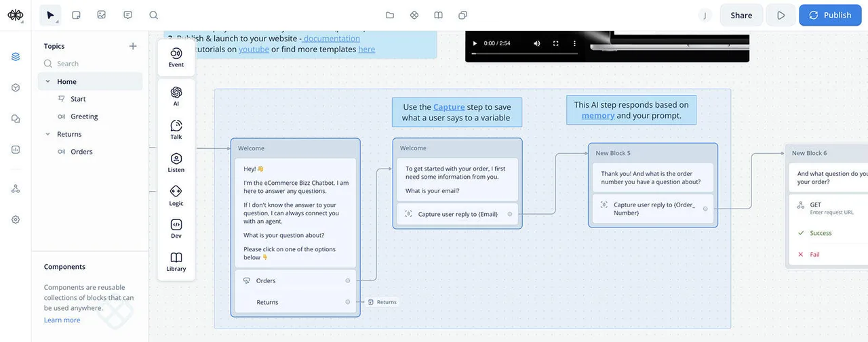Select the New Block 6 title
Viewport: 868px width, 342px height.
pyautogui.click(x=809, y=153)
